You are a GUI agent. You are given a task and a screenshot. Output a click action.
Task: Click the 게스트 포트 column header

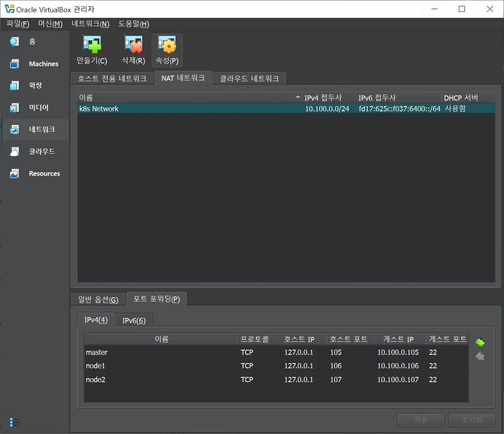447,339
